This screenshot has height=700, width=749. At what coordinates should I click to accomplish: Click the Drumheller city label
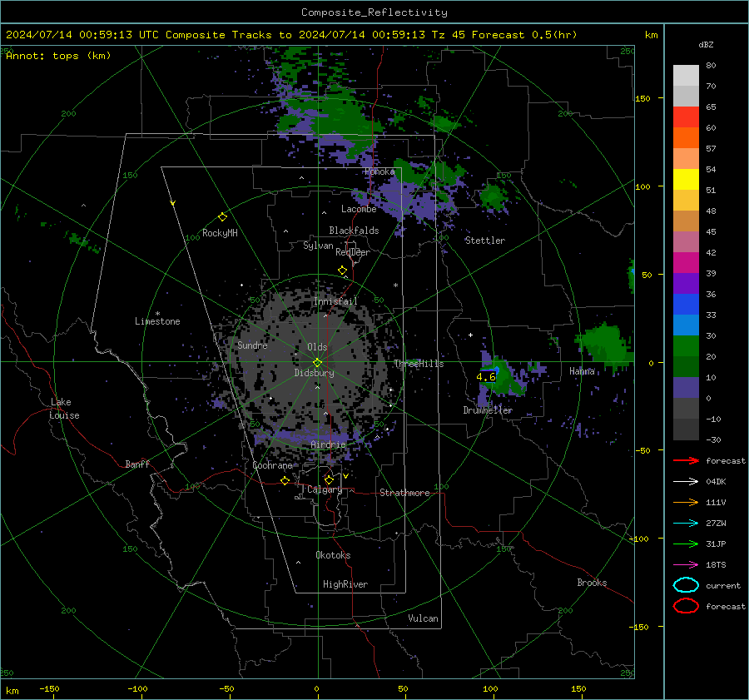point(488,410)
